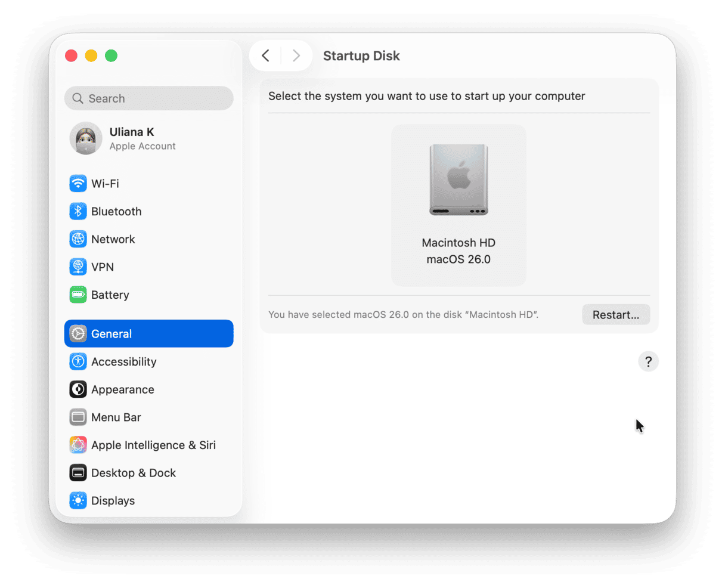
Task: Open the Battery settings pane
Action: pos(149,295)
